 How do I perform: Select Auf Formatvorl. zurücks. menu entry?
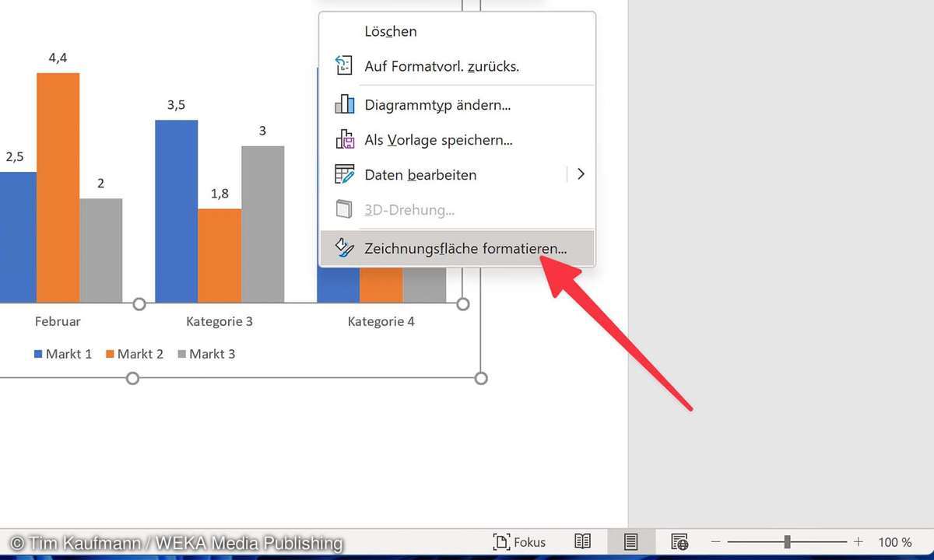tap(457, 67)
